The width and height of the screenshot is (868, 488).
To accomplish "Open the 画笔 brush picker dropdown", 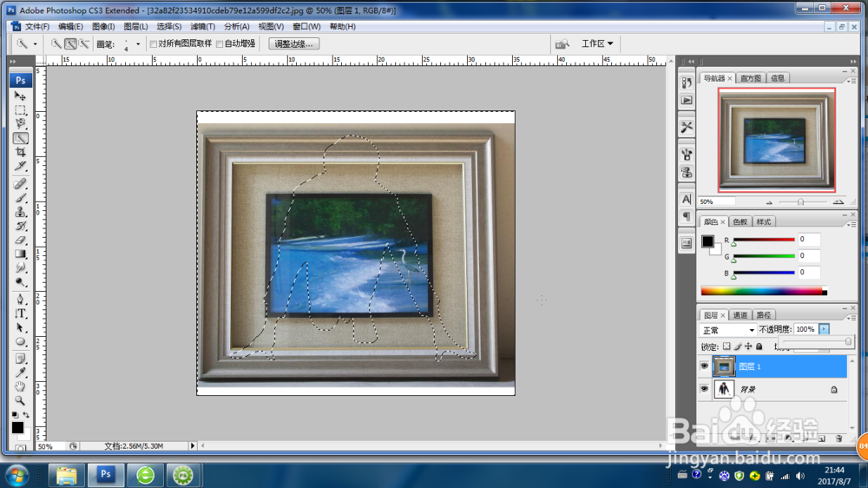I will pos(138,43).
